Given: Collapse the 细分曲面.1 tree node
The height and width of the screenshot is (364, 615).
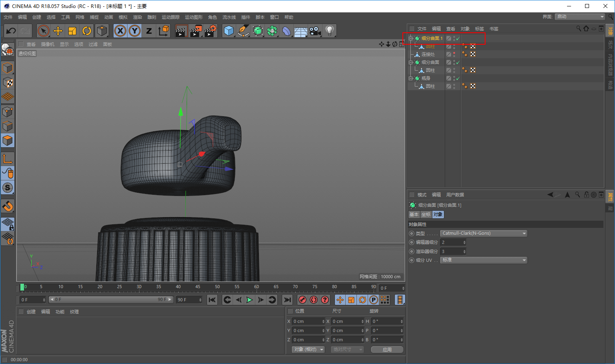Looking at the screenshot, I should pos(410,38).
